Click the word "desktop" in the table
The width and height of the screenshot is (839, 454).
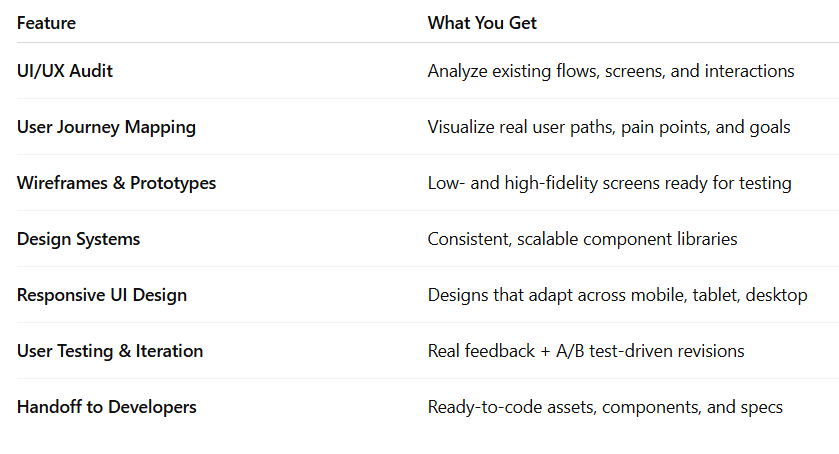click(x=777, y=295)
